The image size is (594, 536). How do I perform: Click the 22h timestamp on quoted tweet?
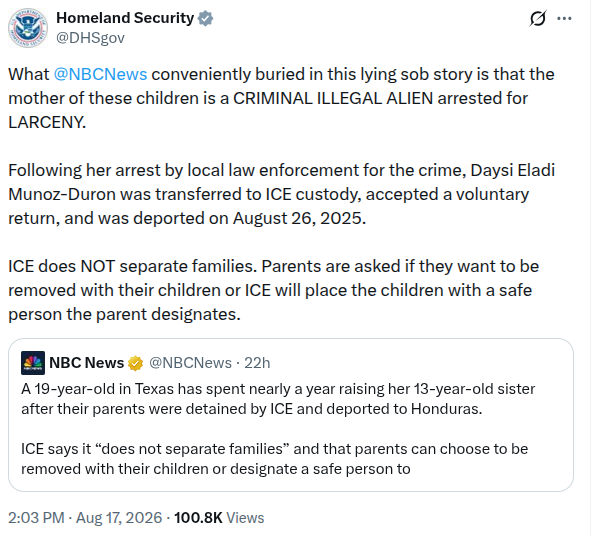[257, 363]
